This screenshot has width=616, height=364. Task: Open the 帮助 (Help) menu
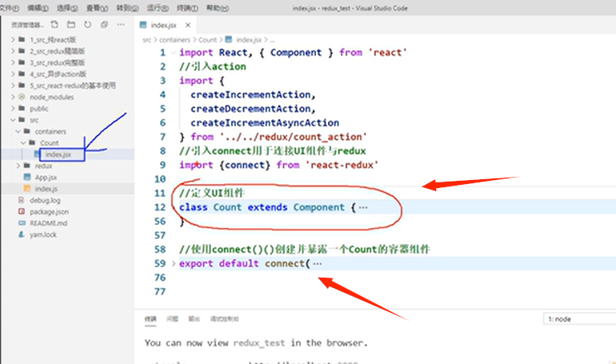coord(218,8)
